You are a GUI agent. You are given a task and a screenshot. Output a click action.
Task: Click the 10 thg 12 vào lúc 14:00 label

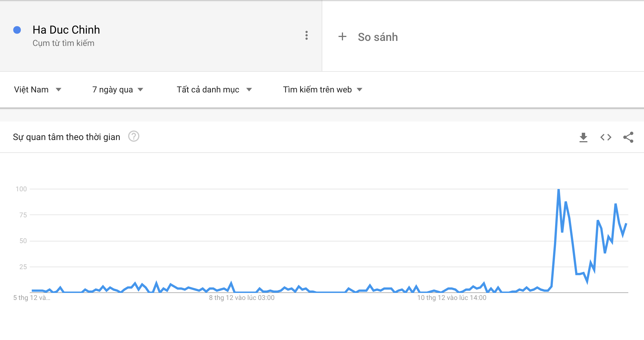pyautogui.click(x=451, y=298)
